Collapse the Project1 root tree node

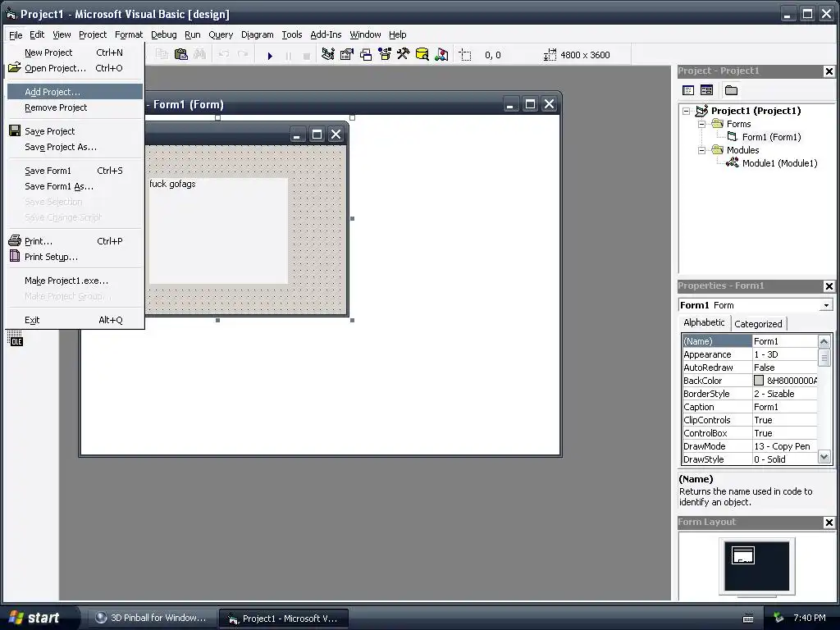(687, 111)
